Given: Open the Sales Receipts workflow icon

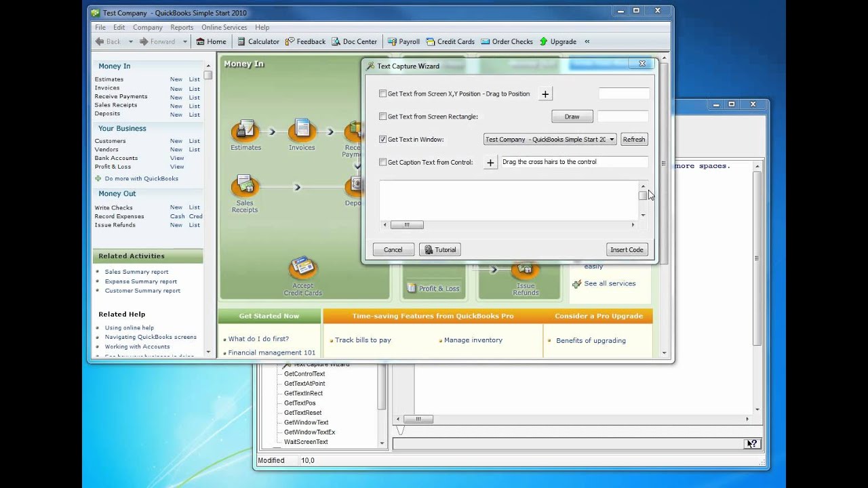Looking at the screenshot, I should [245, 186].
